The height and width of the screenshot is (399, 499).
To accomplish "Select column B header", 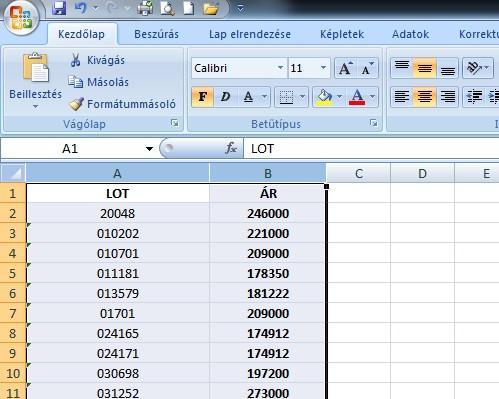I will click(268, 173).
